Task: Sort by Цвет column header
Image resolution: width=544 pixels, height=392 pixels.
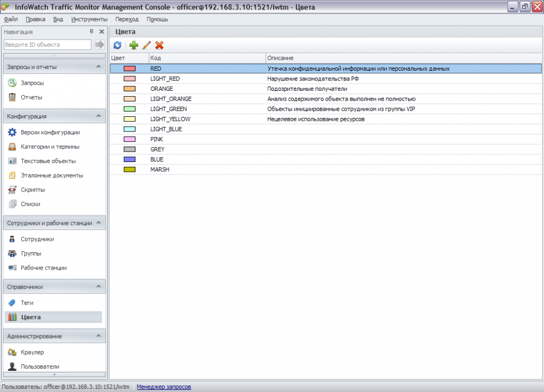Action: tap(129, 58)
